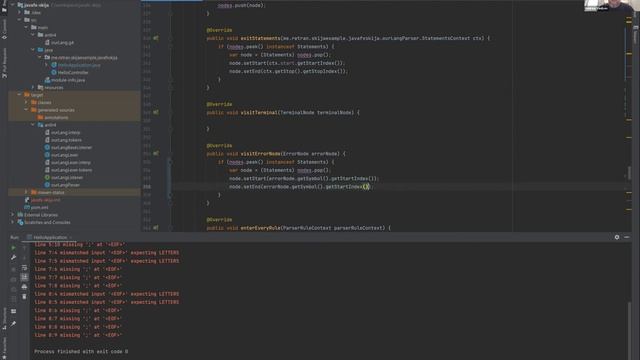
Task: Open the Commit tool window tab
Action: 4,29
